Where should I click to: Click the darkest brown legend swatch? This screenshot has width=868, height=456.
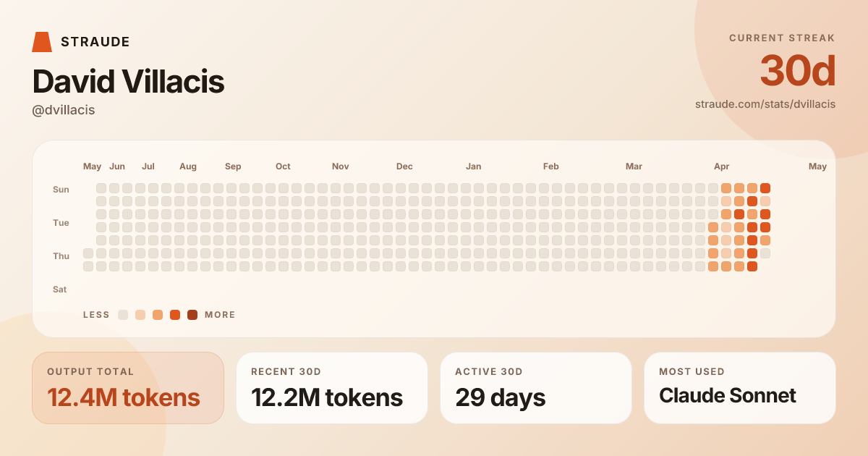(192, 315)
